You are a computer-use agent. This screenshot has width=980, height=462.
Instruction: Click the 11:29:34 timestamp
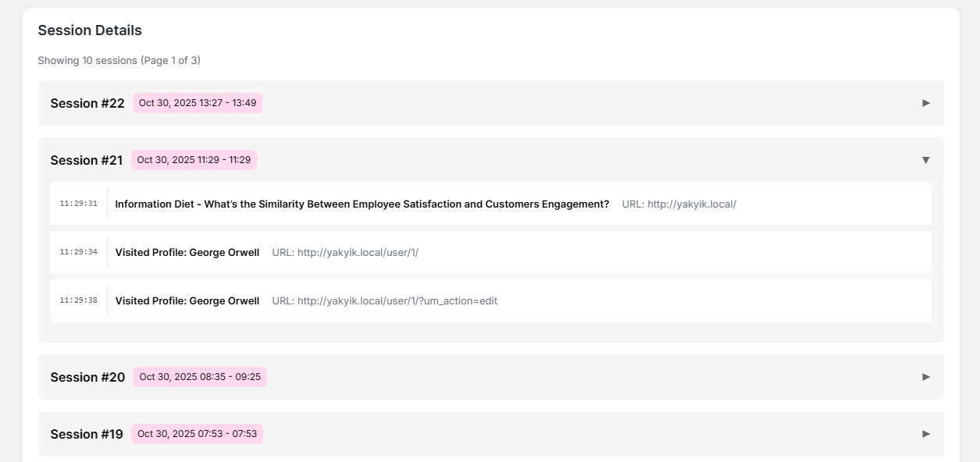[78, 252]
